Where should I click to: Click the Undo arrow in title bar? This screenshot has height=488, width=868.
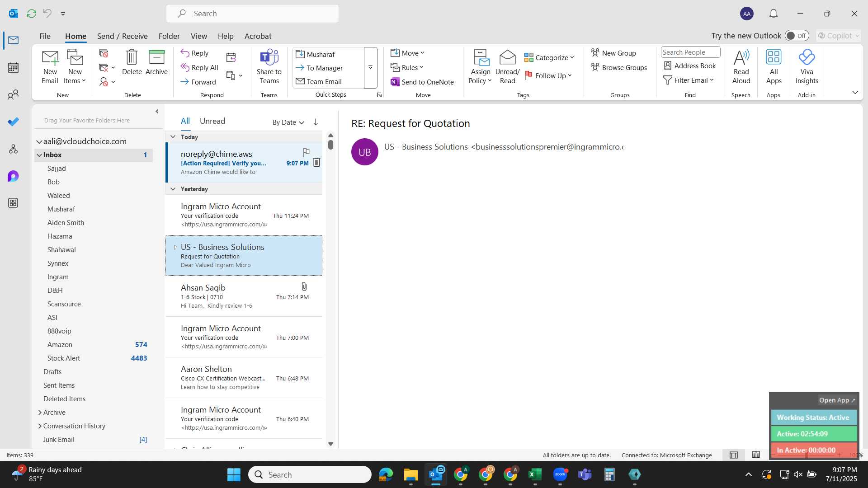pos(47,14)
